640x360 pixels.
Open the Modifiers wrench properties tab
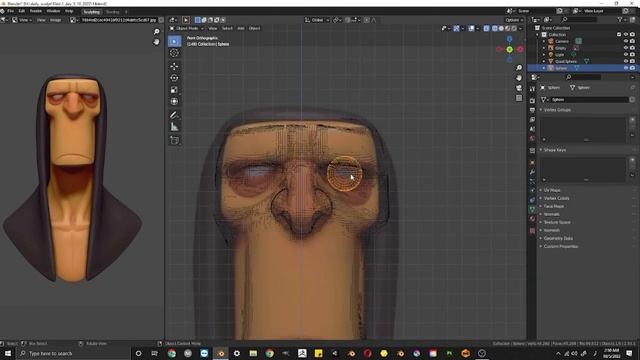click(x=532, y=172)
